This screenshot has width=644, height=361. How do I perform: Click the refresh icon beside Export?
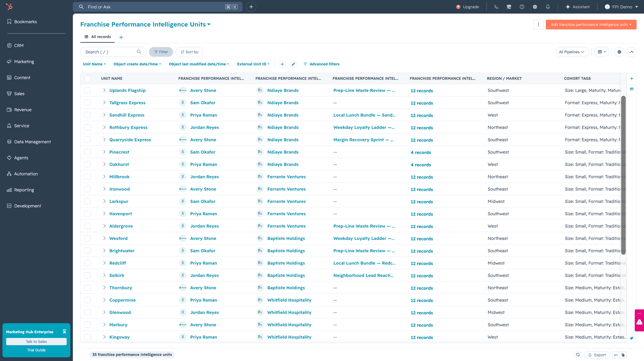coord(577,355)
